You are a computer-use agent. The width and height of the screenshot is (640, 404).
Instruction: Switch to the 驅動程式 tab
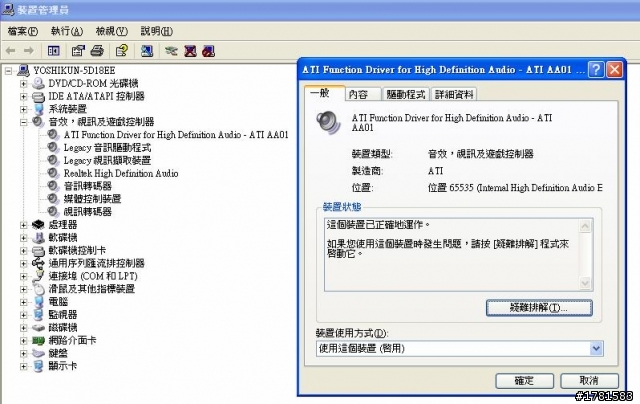coord(405,94)
